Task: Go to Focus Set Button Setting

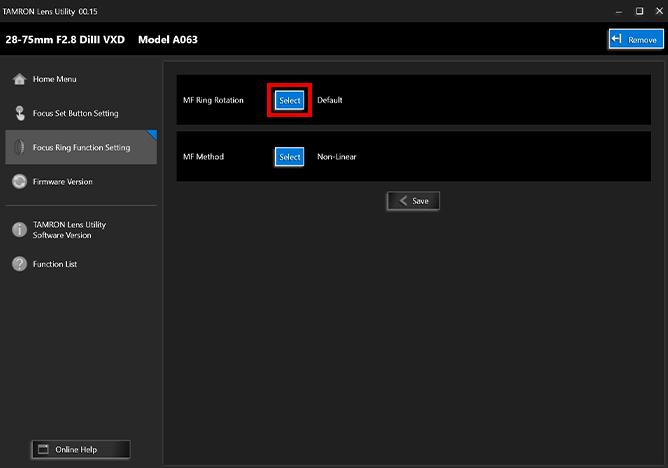Action: pos(75,114)
